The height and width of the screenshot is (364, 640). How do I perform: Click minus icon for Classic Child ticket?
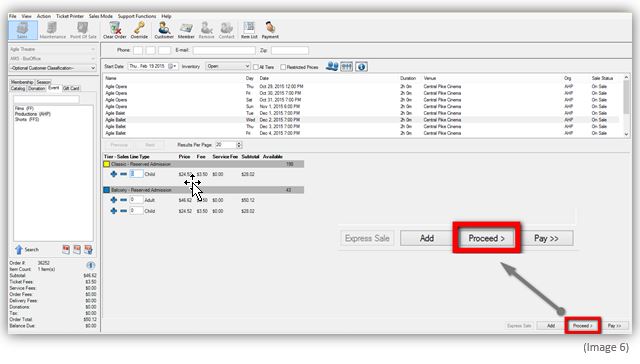[x=123, y=174]
